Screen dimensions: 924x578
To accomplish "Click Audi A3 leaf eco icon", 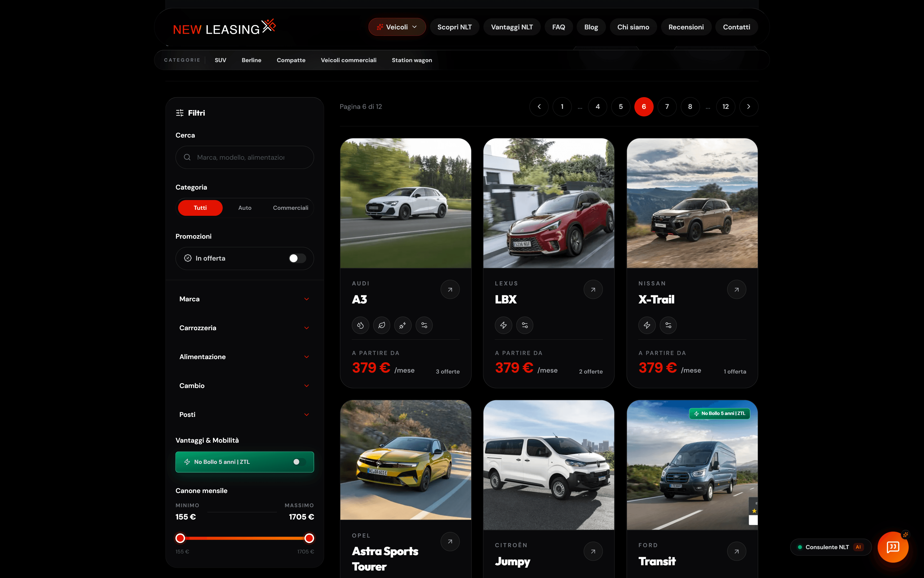I will [x=381, y=325].
